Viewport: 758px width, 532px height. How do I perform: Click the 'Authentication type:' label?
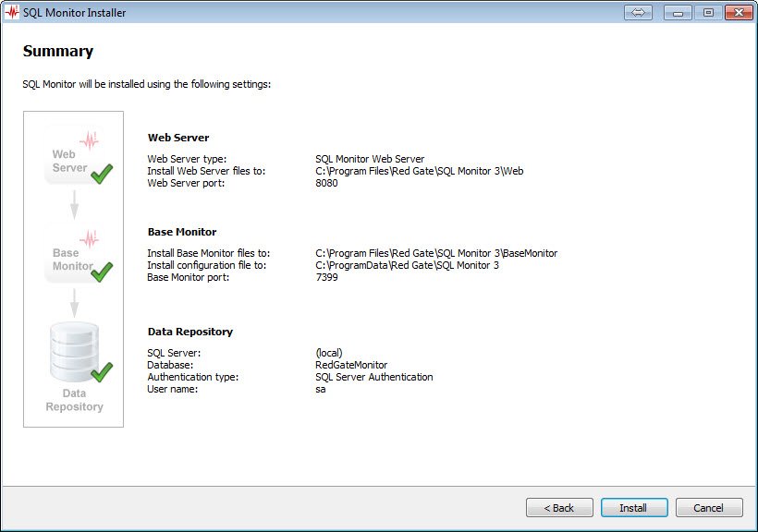coord(193,377)
